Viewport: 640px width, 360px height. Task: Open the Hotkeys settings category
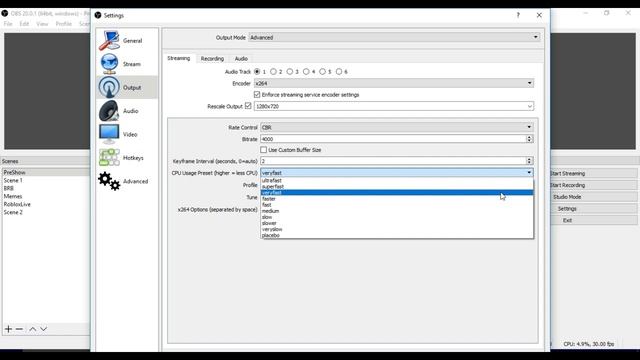click(x=127, y=158)
